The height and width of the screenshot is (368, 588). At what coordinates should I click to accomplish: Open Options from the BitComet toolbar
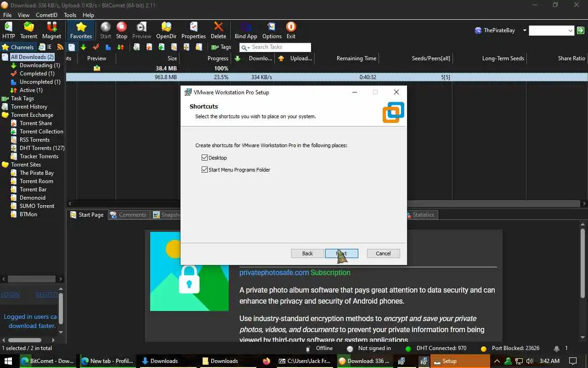272,30
